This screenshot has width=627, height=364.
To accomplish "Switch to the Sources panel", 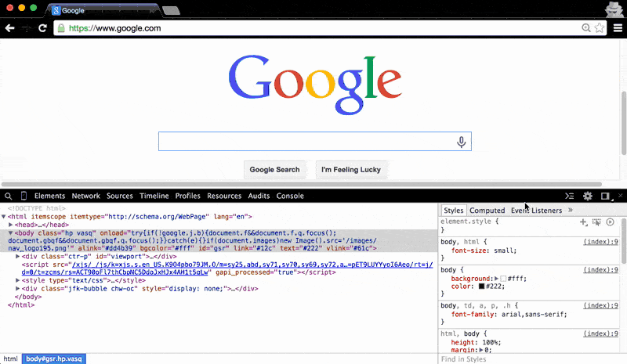I will pyautogui.click(x=120, y=196).
